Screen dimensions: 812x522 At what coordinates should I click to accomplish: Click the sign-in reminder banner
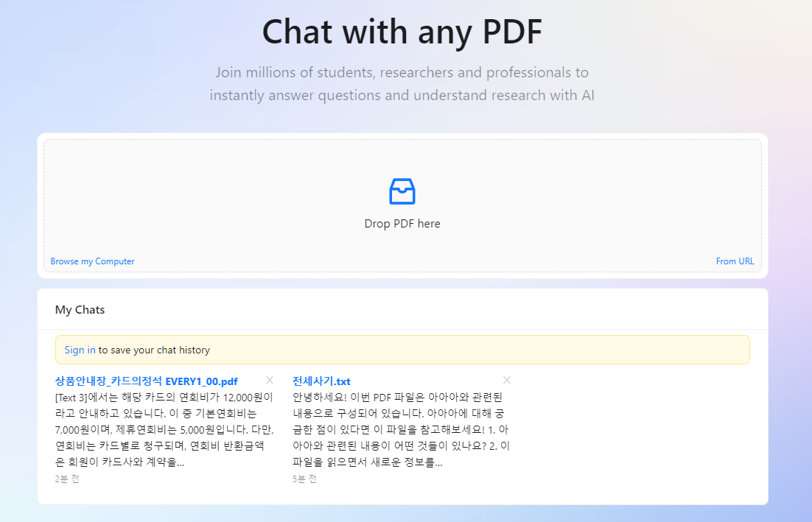(x=402, y=350)
